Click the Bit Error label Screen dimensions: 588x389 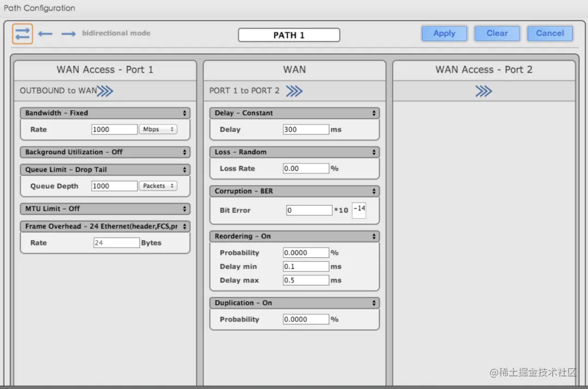[x=235, y=211]
